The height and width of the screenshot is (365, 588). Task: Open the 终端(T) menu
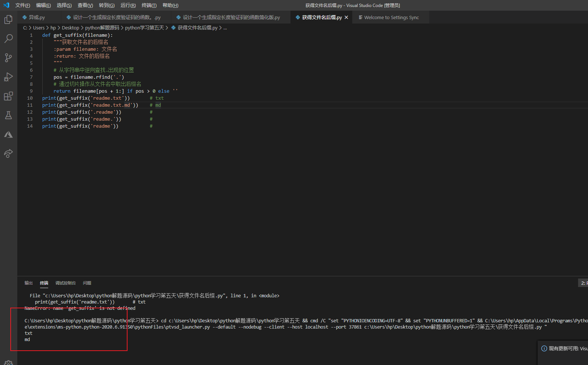tap(149, 5)
